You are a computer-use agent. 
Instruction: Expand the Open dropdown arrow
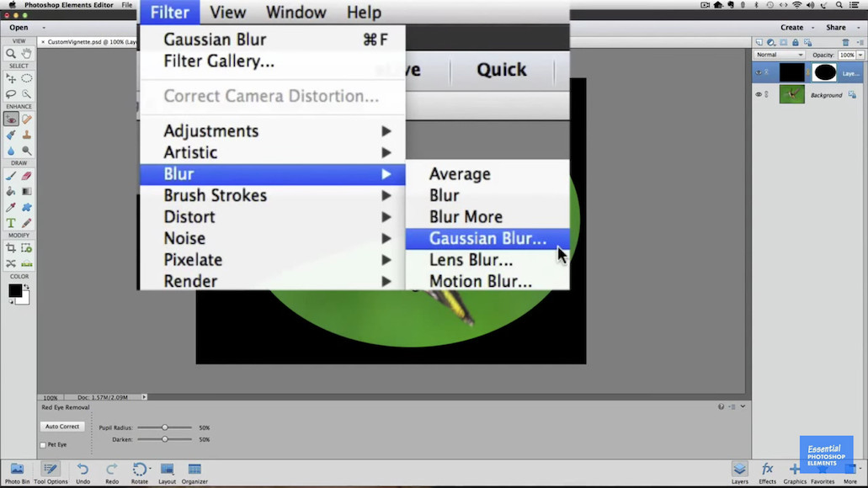point(44,28)
